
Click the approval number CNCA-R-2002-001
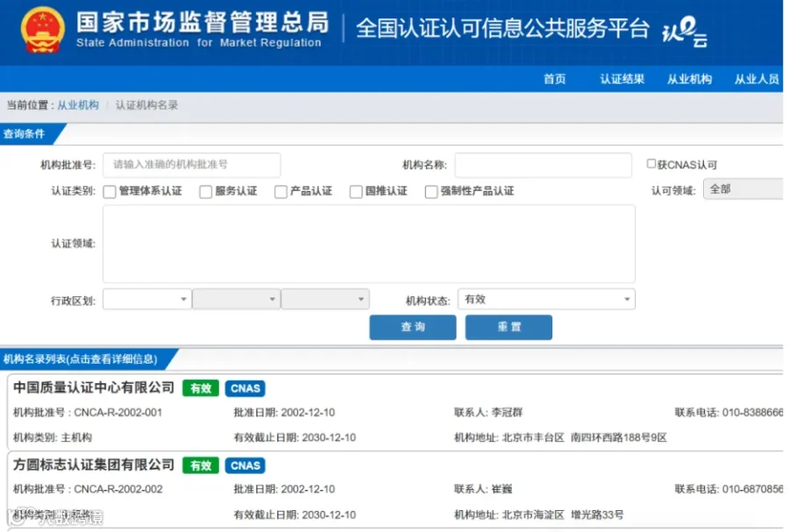[x=118, y=413]
